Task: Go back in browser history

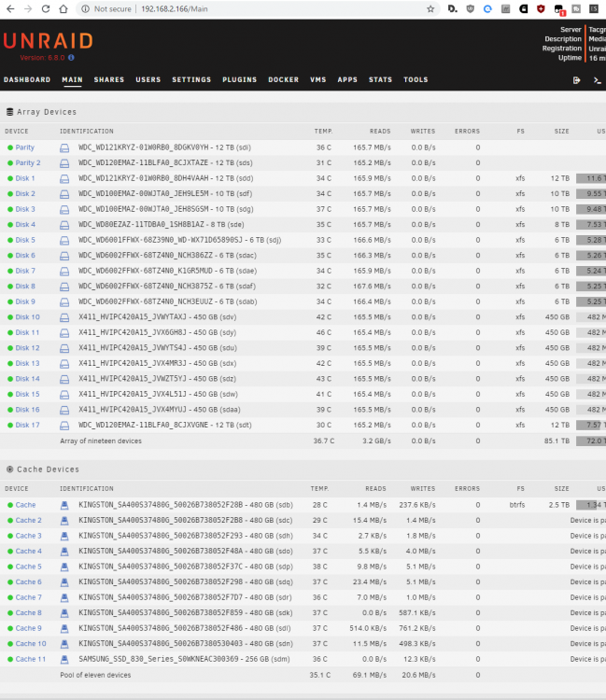Action: (10, 9)
